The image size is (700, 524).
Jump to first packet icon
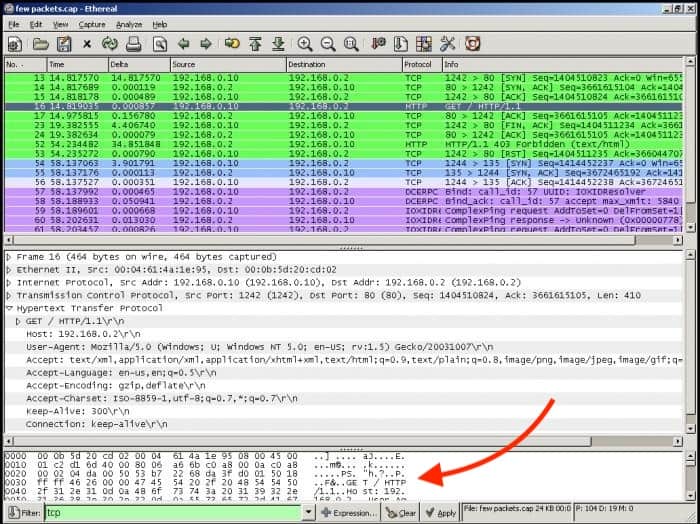255,44
